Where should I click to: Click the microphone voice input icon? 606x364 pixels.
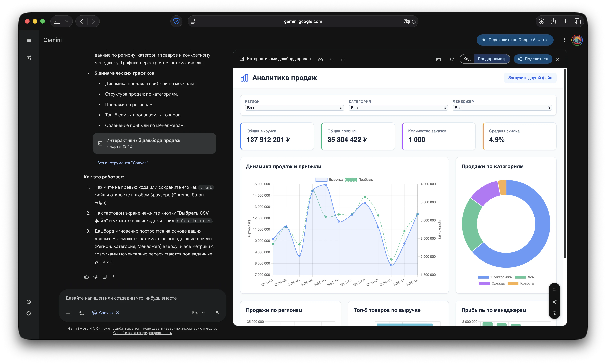click(x=217, y=313)
